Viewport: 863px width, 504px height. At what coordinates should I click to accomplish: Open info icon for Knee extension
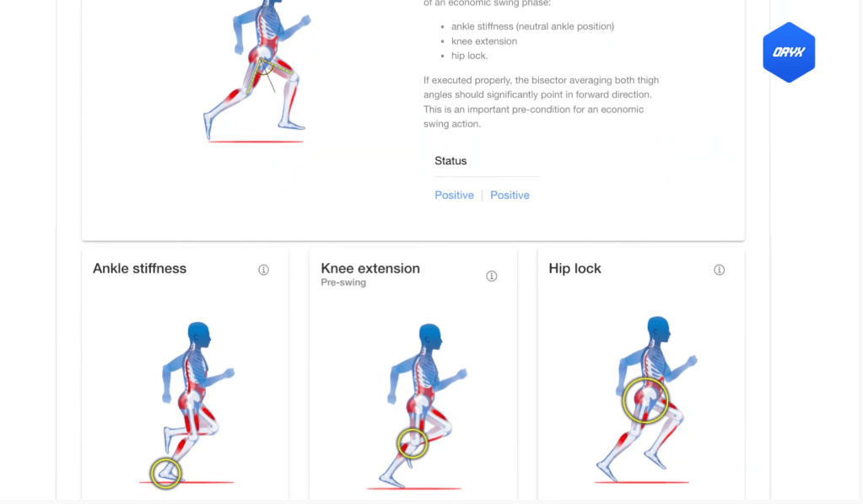(x=492, y=276)
